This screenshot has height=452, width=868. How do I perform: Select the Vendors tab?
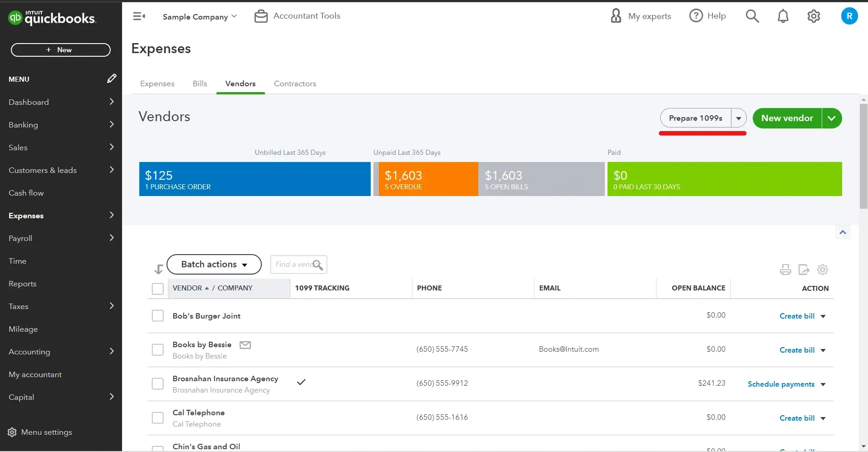pos(240,84)
